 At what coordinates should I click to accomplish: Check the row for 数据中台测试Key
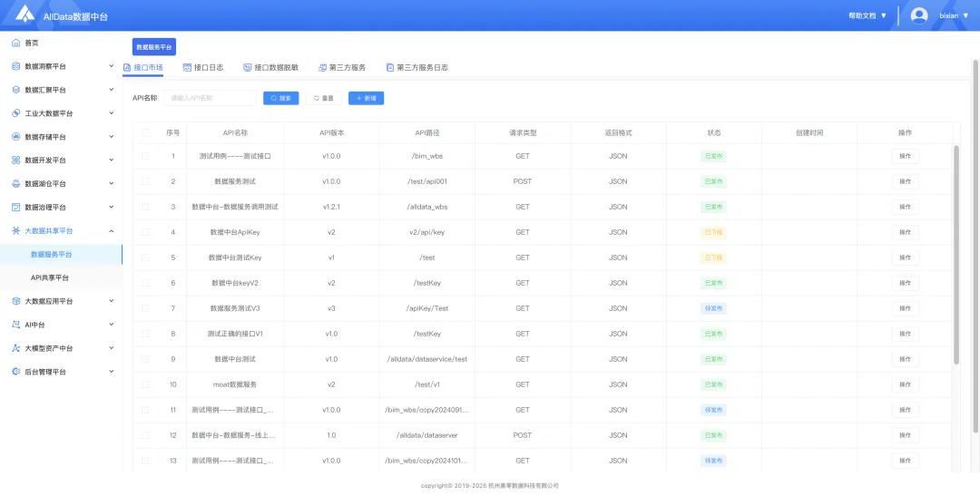click(x=145, y=258)
